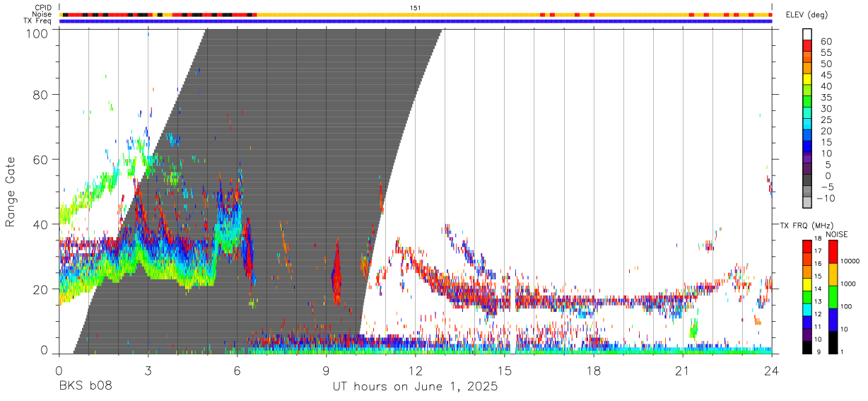Screen dimensions: 868x401
Task: Click NOISE legend tick label 100
Action: click(x=846, y=307)
